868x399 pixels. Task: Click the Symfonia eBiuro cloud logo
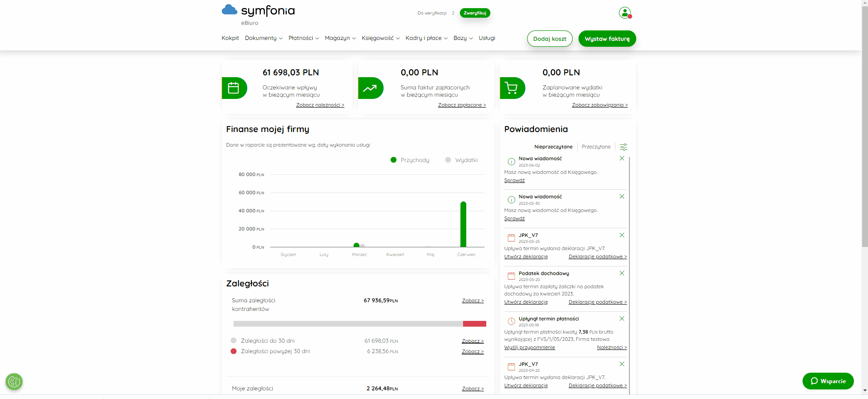point(258,15)
